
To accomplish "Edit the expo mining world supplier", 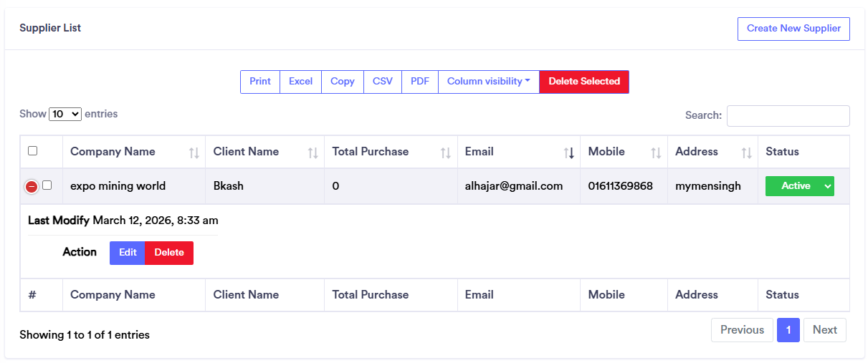I will (128, 253).
